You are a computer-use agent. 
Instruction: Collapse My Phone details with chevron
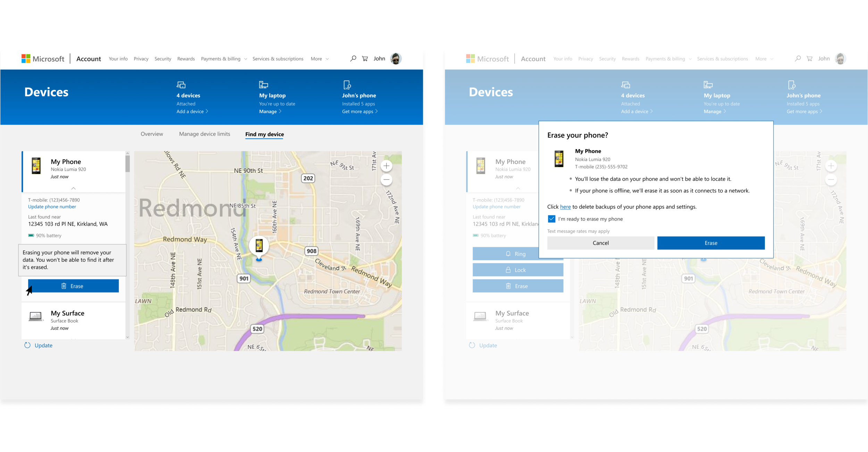tap(73, 188)
